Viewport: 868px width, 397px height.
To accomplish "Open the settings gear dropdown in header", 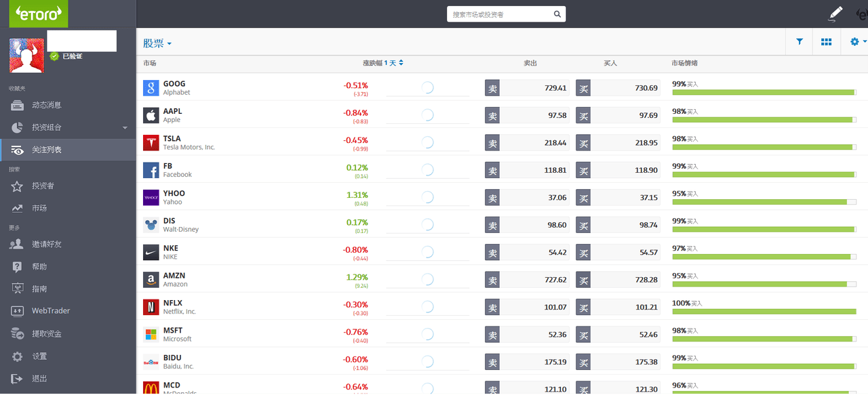I will [x=858, y=42].
